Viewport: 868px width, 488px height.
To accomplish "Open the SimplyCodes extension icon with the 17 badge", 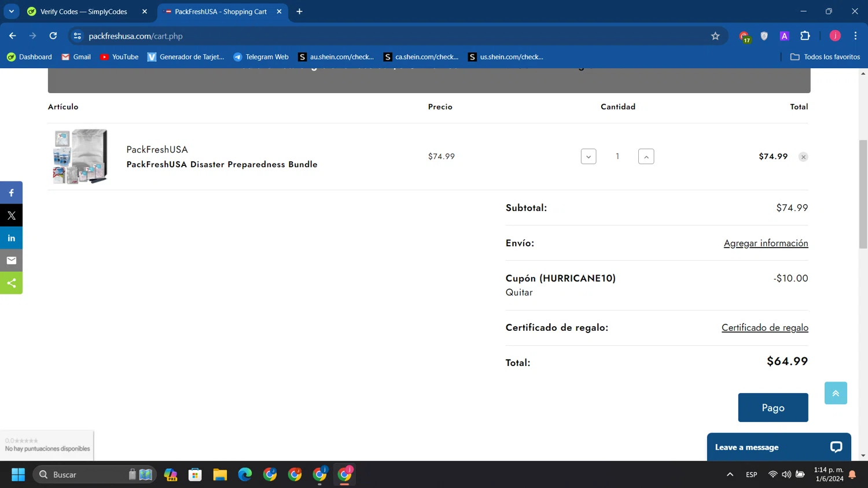I will (744, 36).
